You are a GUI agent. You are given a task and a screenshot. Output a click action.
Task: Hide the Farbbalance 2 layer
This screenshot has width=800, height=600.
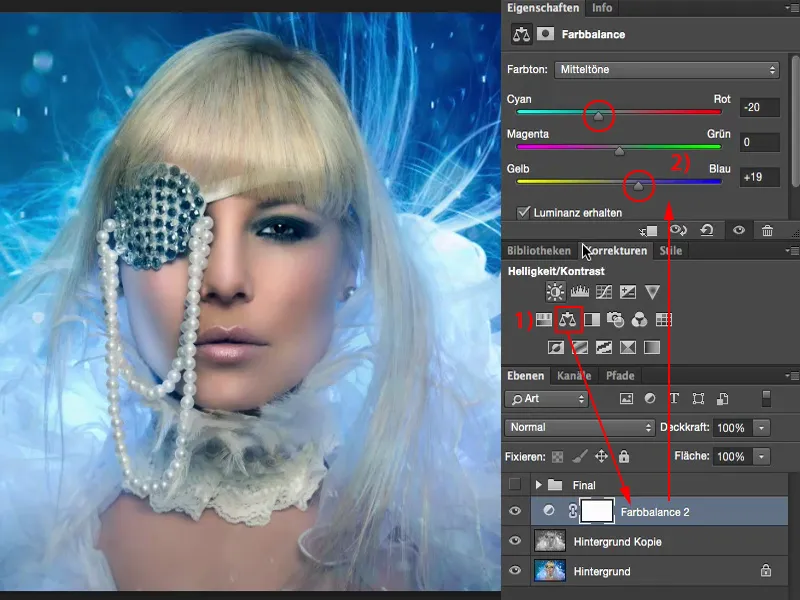[x=515, y=511]
